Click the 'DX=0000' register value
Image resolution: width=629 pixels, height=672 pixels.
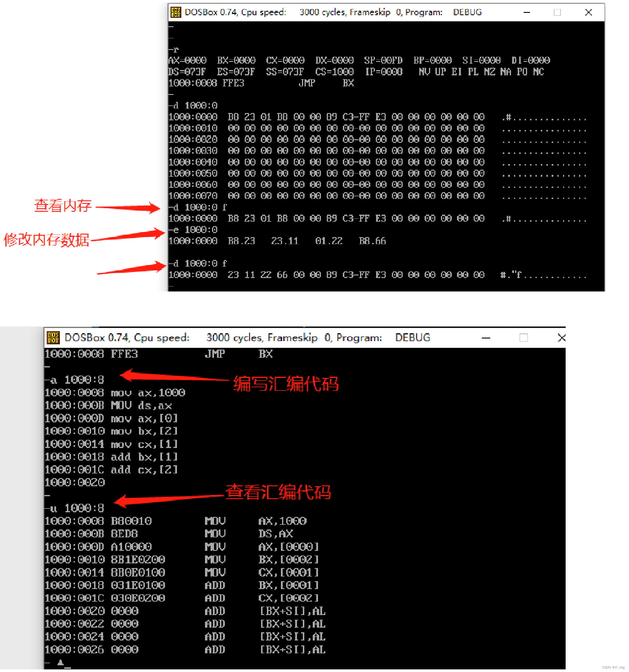(335, 60)
